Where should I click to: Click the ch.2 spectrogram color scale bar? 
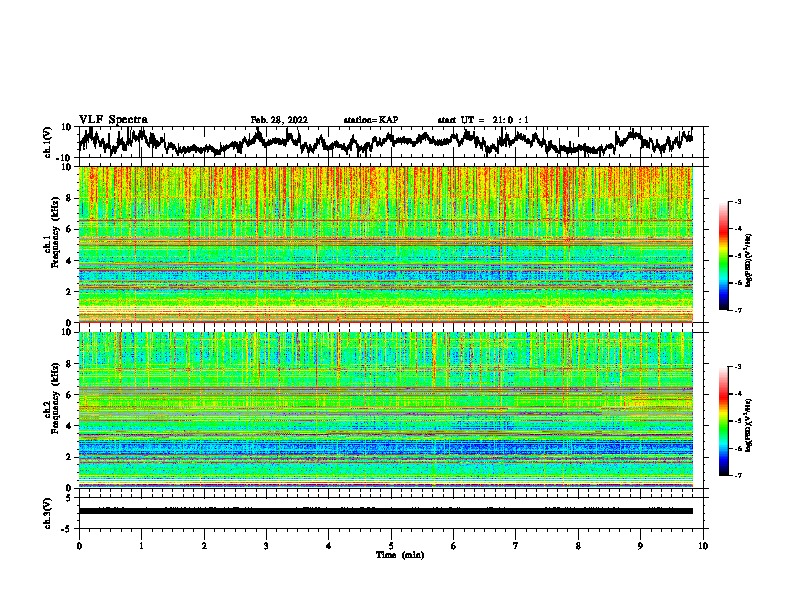coord(723,421)
